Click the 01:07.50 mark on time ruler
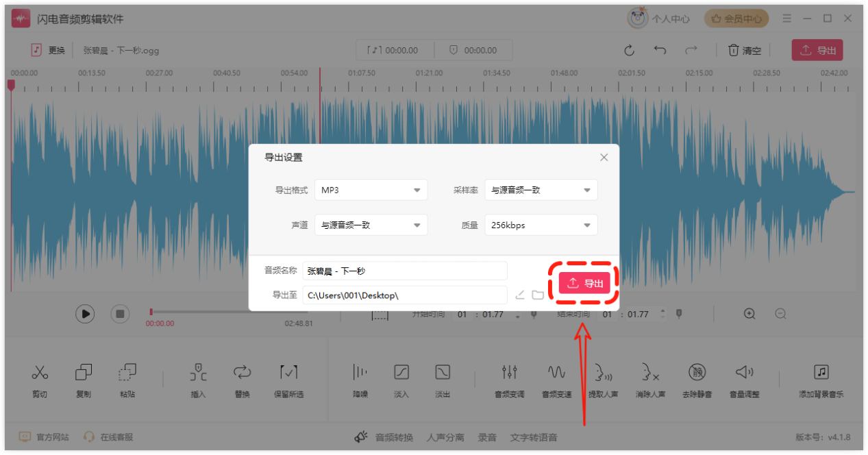Viewport: 868px width, 455px height. click(362, 73)
